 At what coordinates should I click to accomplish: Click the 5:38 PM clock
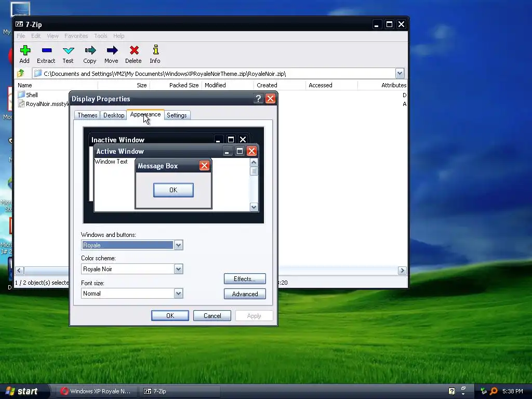coord(513,391)
